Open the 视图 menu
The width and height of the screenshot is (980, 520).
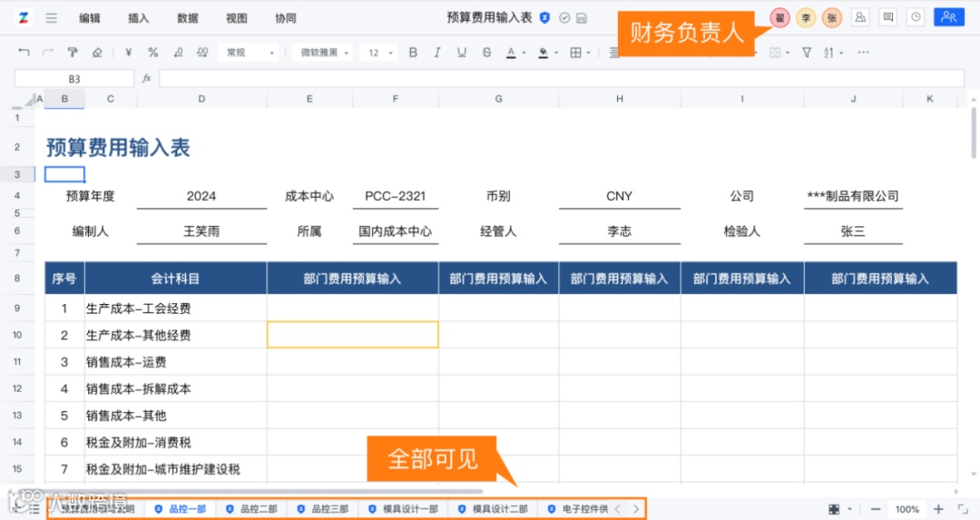coord(236,18)
